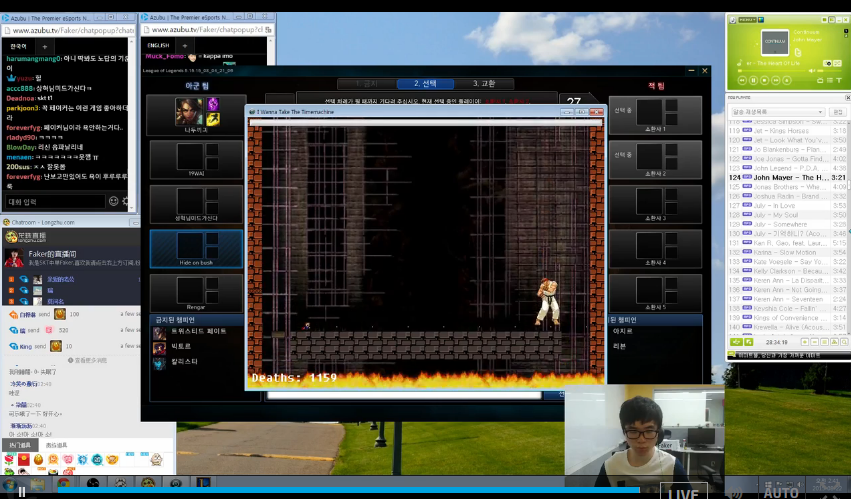The image size is (851, 499).
Task: Select the hot gifts tab in Longzhu
Action: click(20, 445)
